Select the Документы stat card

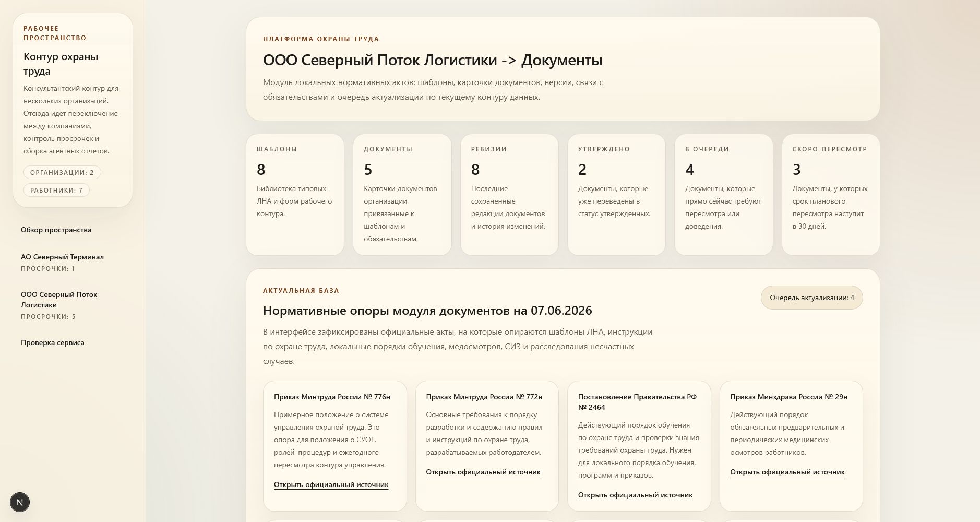point(402,195)
